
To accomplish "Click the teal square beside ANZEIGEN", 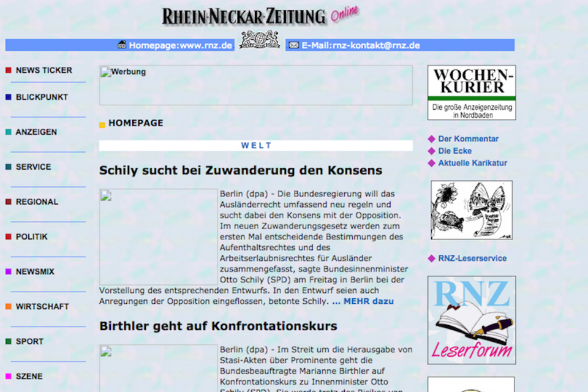I will [8, 132].
